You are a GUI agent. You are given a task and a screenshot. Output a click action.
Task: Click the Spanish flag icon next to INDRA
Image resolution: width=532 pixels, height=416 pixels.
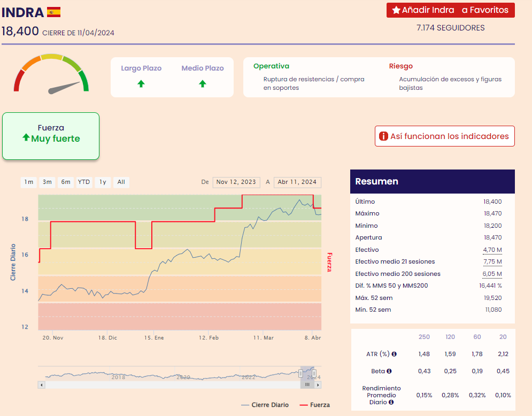pyautogui.click(x=53, y=12)
